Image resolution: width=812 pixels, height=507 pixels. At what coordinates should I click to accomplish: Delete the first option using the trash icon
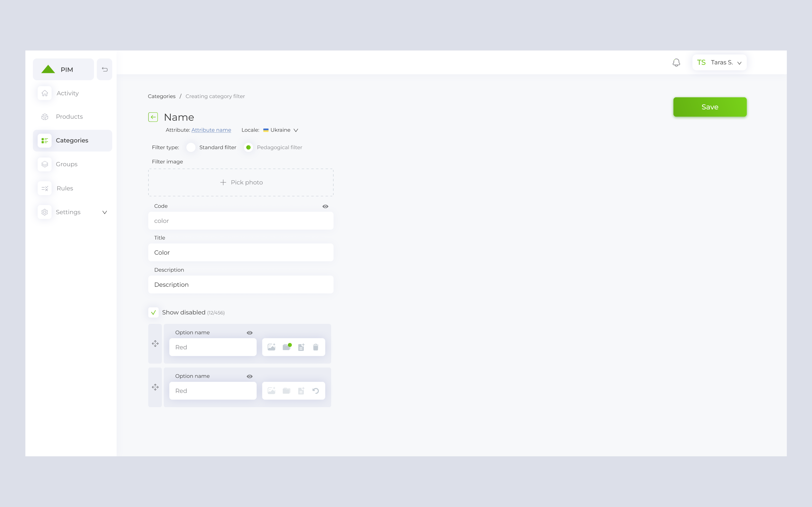click(x=315, y=347)
